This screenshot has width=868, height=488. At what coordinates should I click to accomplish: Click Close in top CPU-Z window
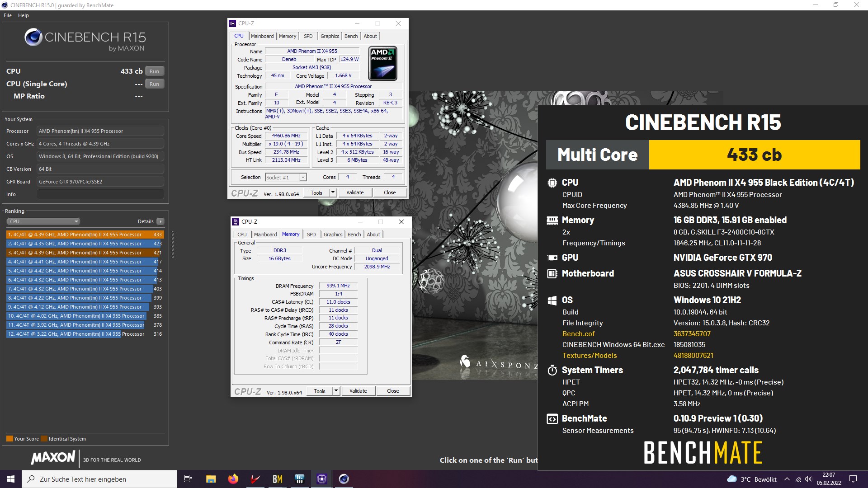390,192
